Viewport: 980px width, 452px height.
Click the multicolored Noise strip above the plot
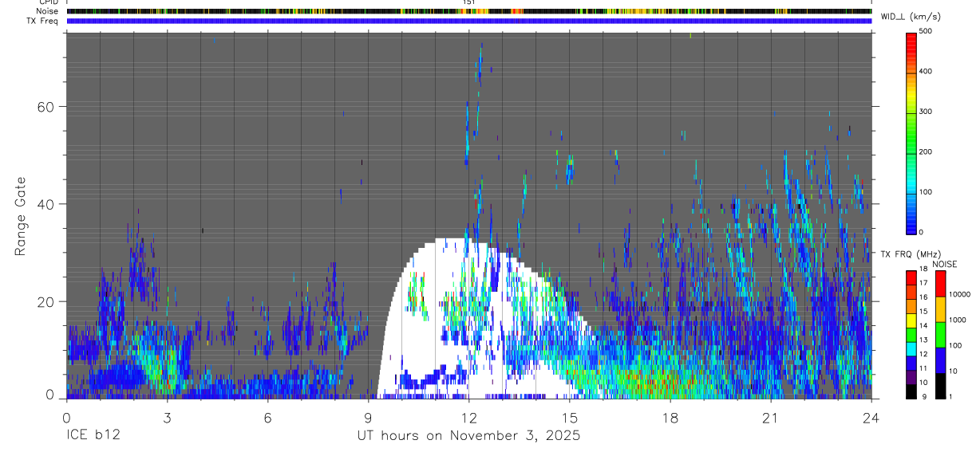click(469, 11)
